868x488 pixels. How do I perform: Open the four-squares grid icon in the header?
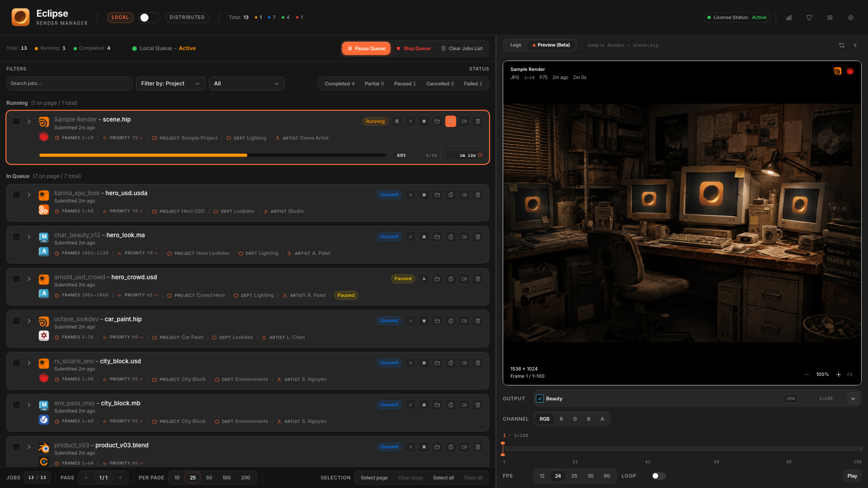(830, 18)
